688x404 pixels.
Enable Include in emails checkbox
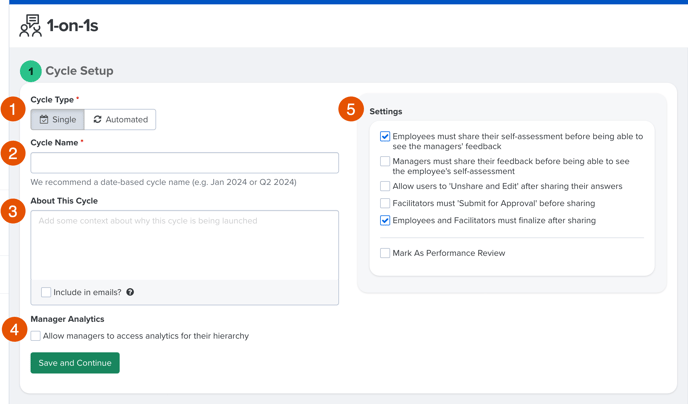point(46,292)
